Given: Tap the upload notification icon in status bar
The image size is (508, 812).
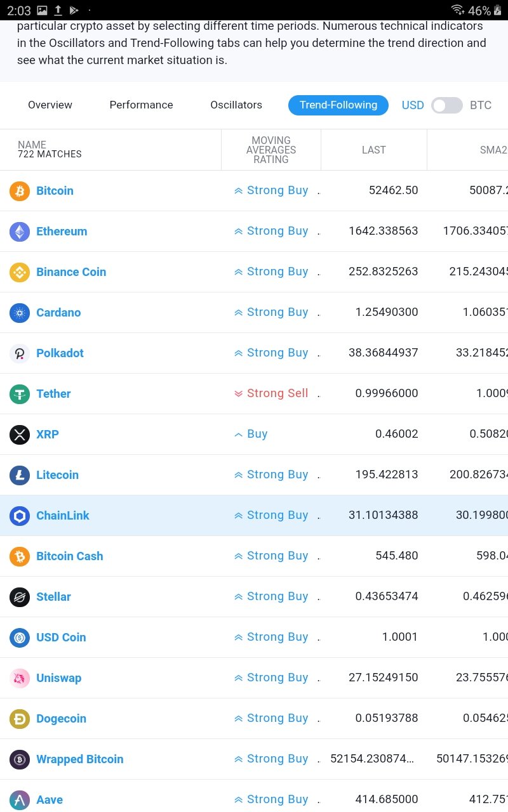Looking at the screenshot, I should (58, 10).
